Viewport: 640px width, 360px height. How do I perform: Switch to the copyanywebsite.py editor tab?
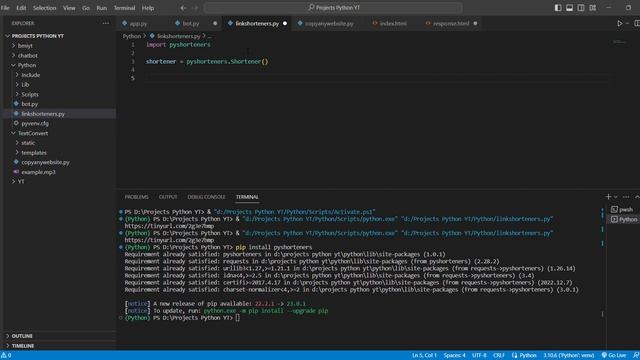(x=329, y=23)
